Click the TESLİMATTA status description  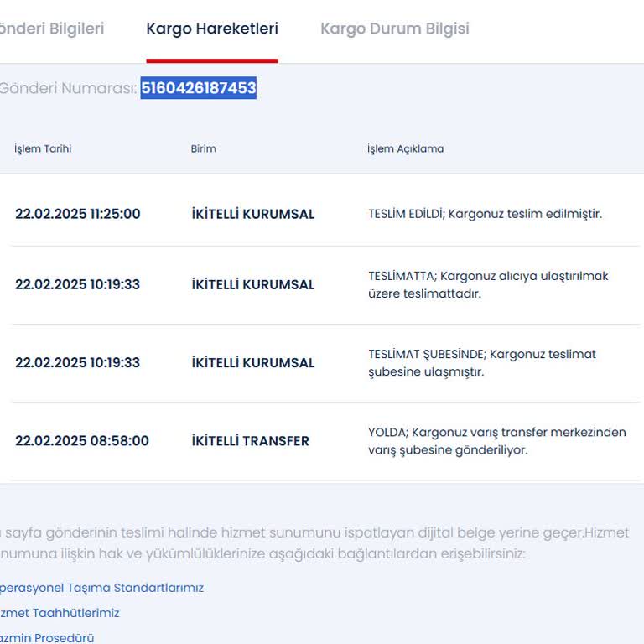point(488,284)
